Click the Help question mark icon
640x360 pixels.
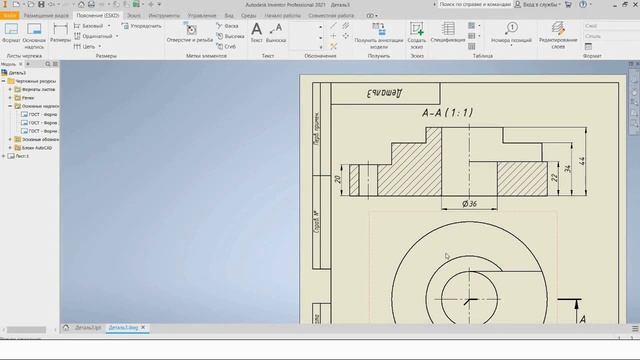[583, 4]
